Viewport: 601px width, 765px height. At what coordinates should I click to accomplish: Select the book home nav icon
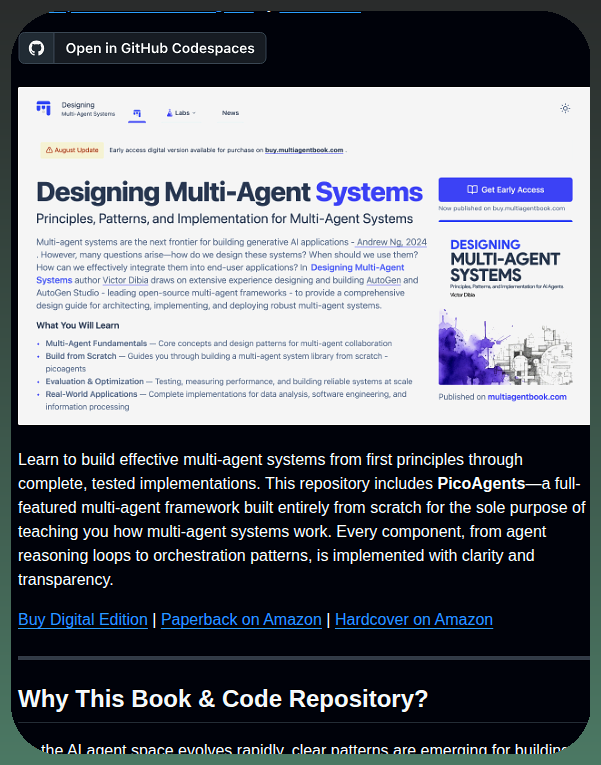(137, 113)
